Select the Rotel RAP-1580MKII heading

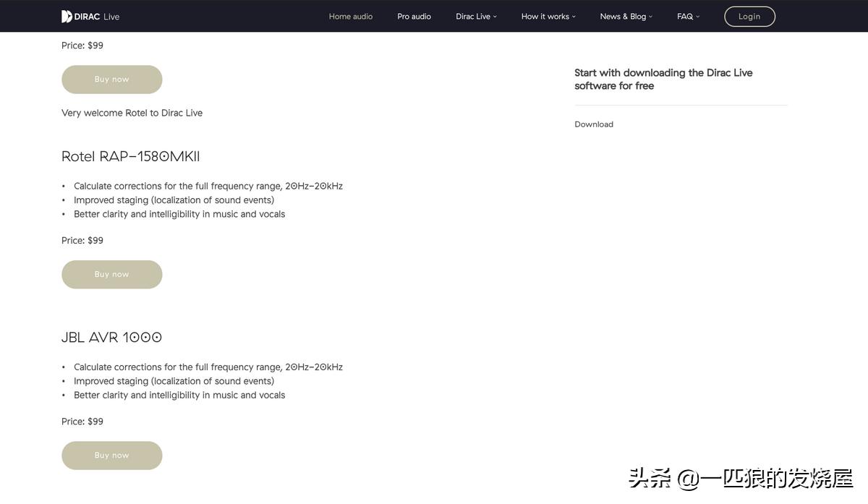(x=130, y=156)
